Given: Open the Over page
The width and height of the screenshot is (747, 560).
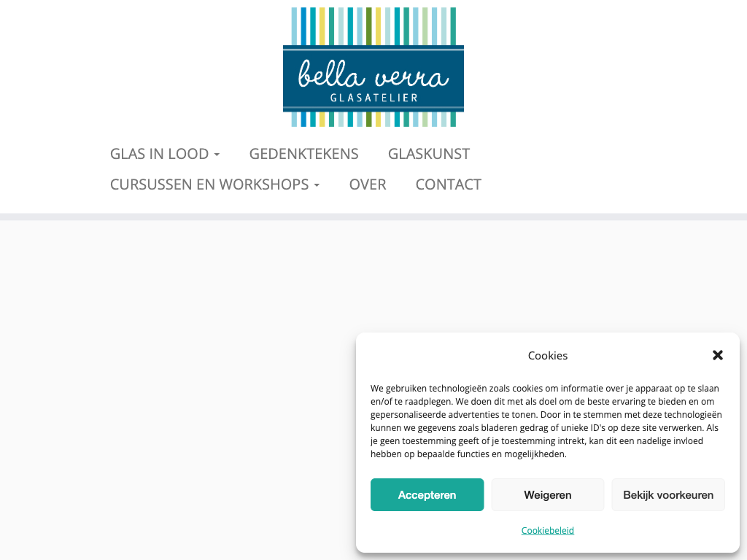Looking at the screenshot, I should coord(368,184).
